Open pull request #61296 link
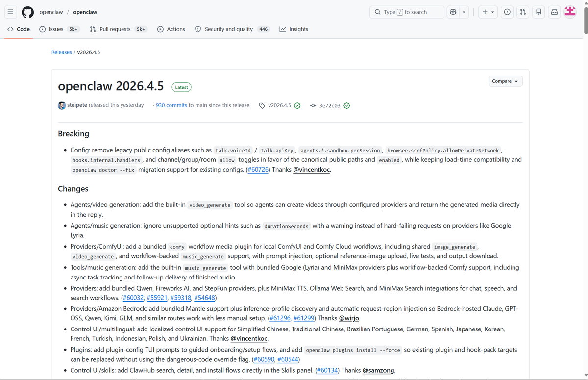588x380 pixels. click(x=280, y=318)
